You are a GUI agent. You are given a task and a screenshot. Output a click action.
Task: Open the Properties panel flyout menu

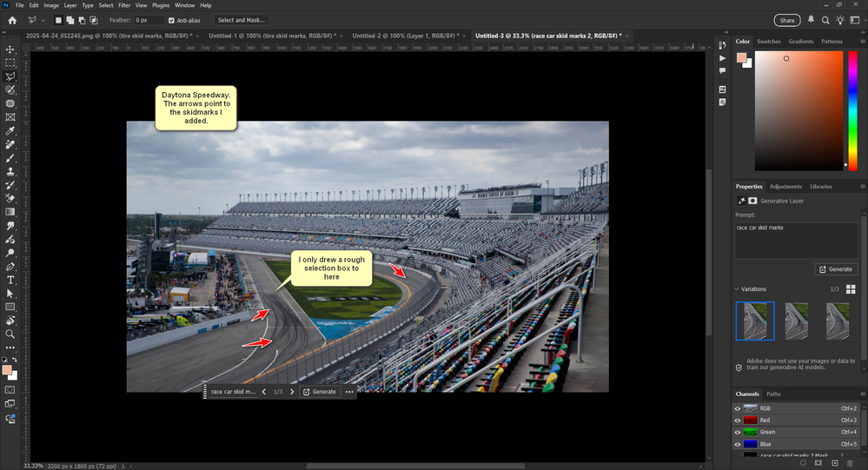pyautogui.click(x=863, y=187)
